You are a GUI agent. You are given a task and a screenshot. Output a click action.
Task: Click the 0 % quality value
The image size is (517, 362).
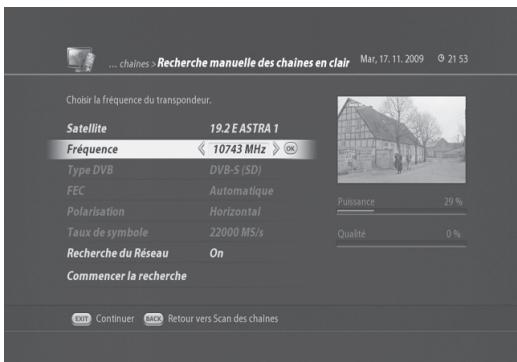click(453, 234)
